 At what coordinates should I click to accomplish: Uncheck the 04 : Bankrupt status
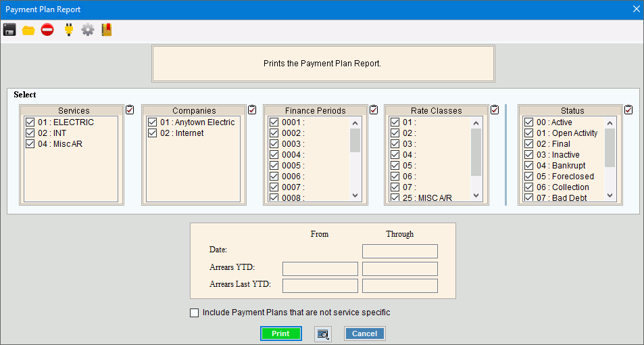(x=528, y=166)
